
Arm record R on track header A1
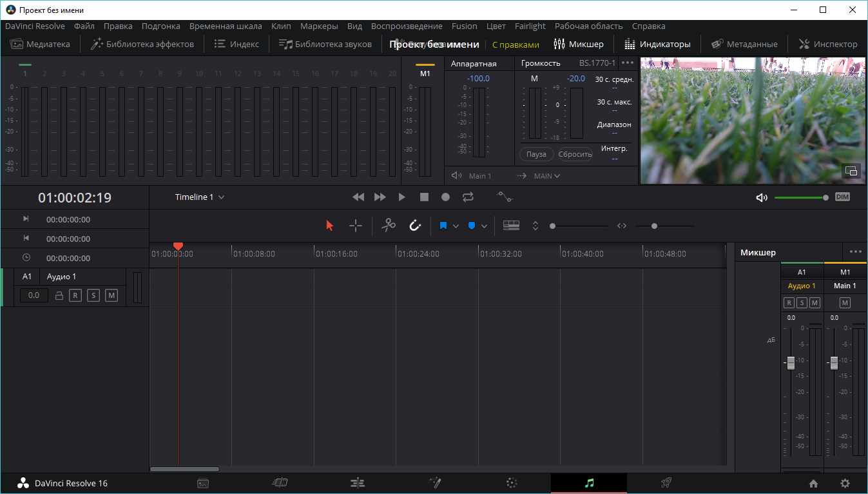75,295
